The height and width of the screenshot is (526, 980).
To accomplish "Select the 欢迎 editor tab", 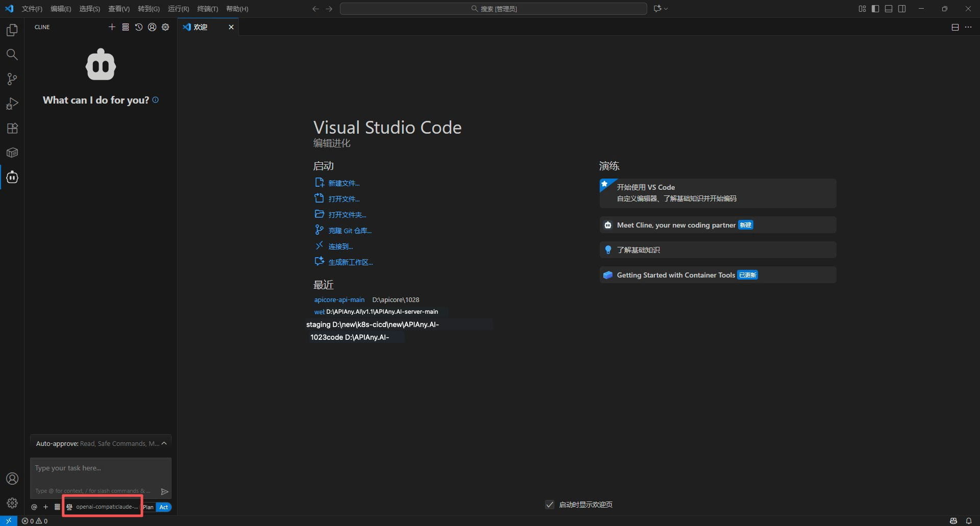I will pyautogui.click(x=208, y=27).
